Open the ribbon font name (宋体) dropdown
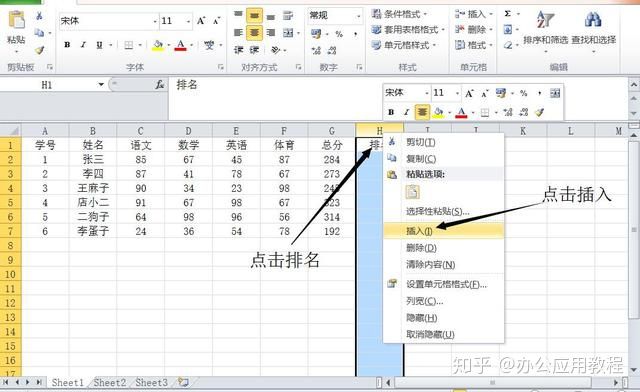This screenshot has height=392, width=640. pyautogui.click(x=155, y=21)
